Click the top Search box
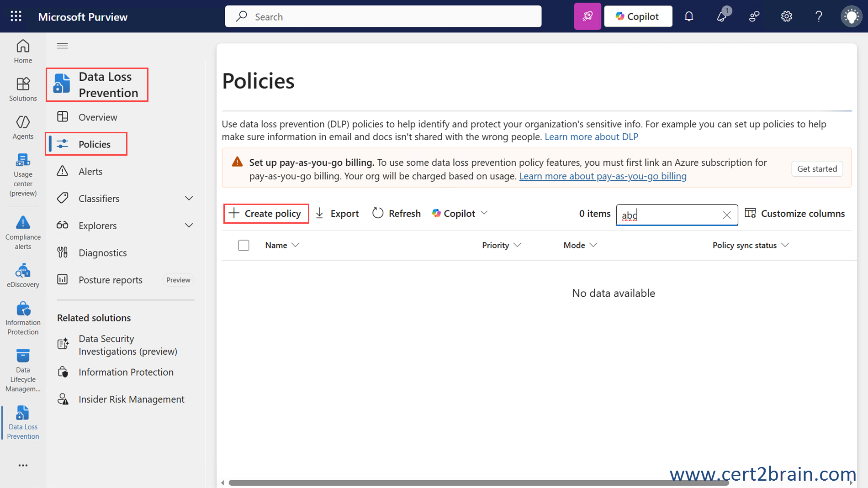868x488 pixels. [383, 17]
